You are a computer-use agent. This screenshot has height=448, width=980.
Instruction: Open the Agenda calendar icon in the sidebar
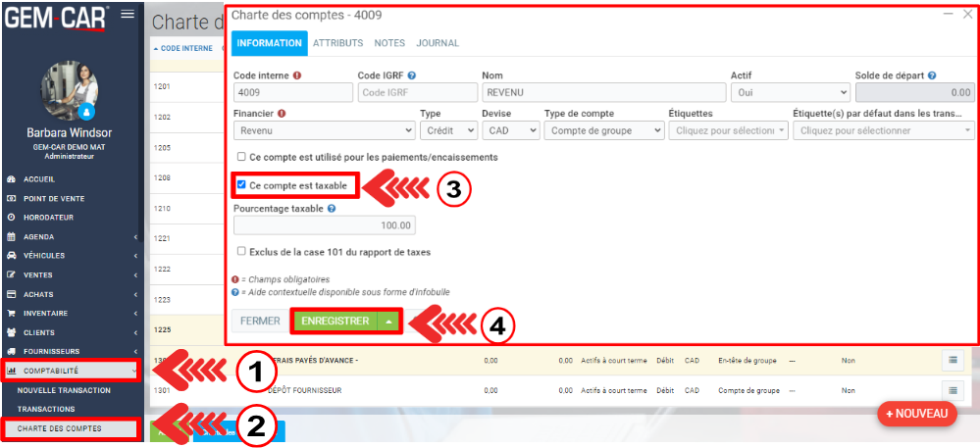coord(11,236)
